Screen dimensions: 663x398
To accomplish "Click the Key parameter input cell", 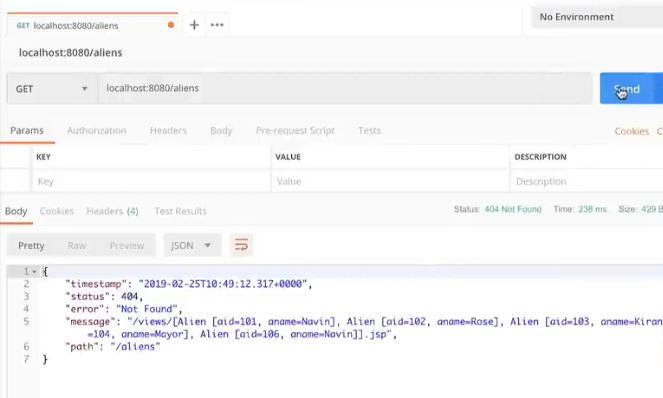I will click(151, 181).
